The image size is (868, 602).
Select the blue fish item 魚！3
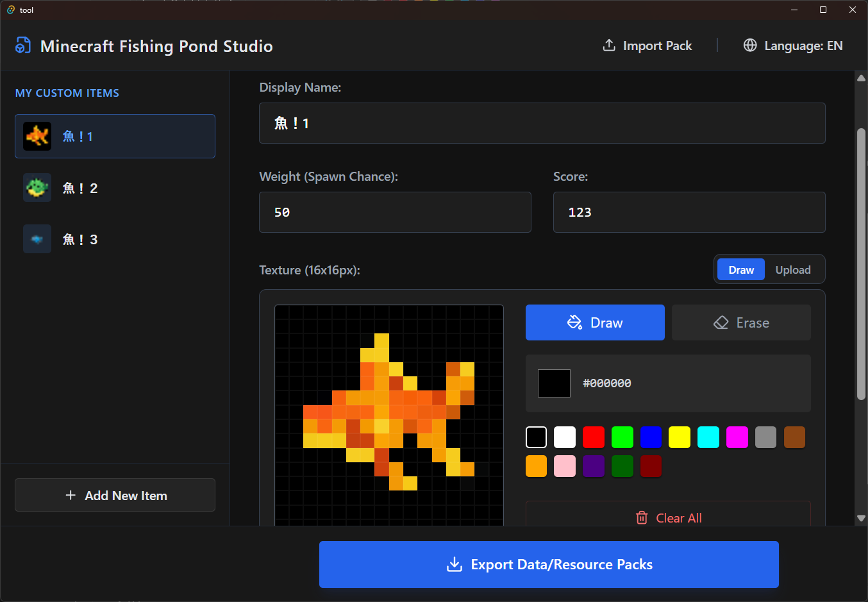coord(115,239)
